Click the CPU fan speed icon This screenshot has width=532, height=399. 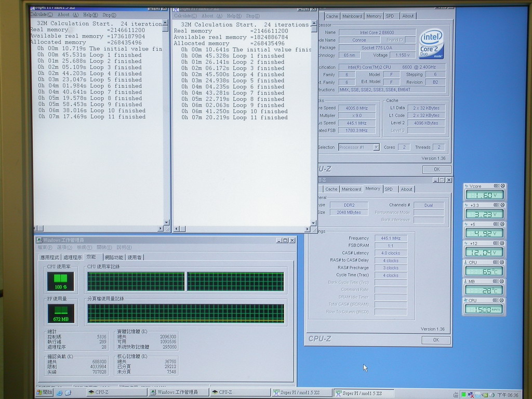466,300
